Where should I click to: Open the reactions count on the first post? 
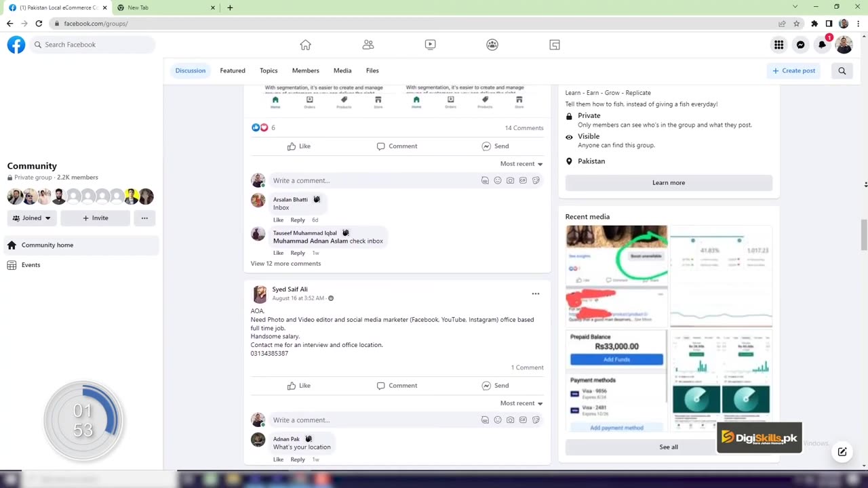[x=263, y=127]
